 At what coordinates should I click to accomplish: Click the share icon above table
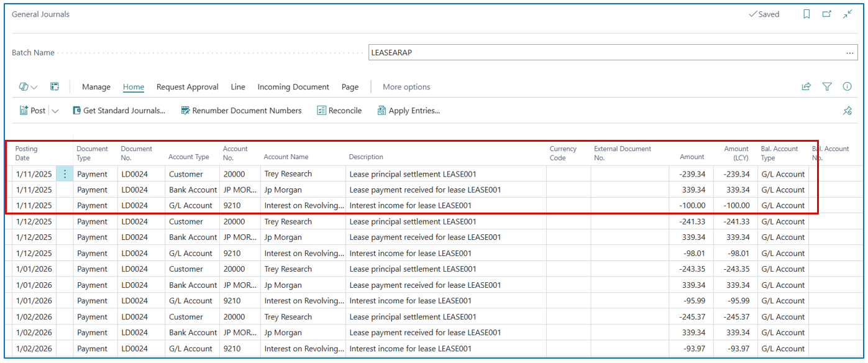pos(806,87)
